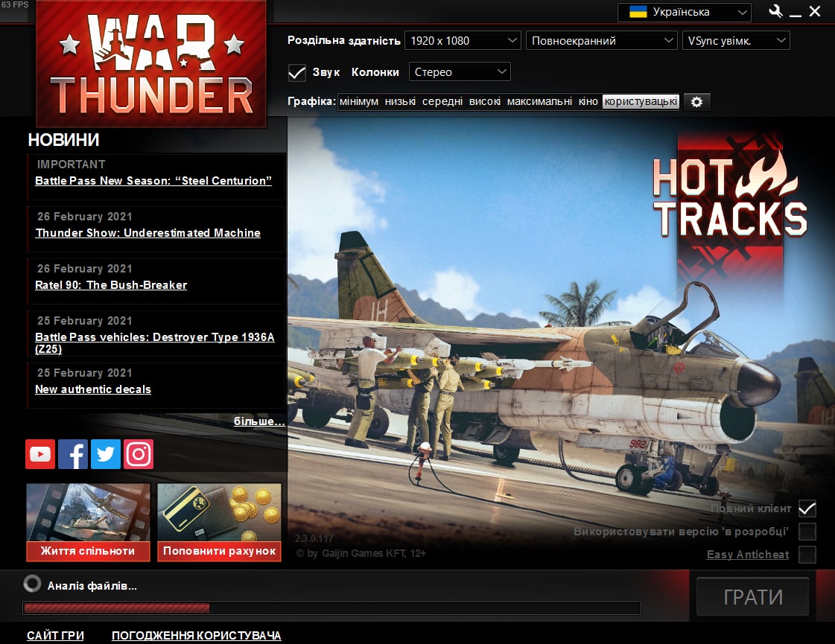This screenshot has height=644, width=835.
Task: Open the YouTube channel icon
Action: coord(40,454)
